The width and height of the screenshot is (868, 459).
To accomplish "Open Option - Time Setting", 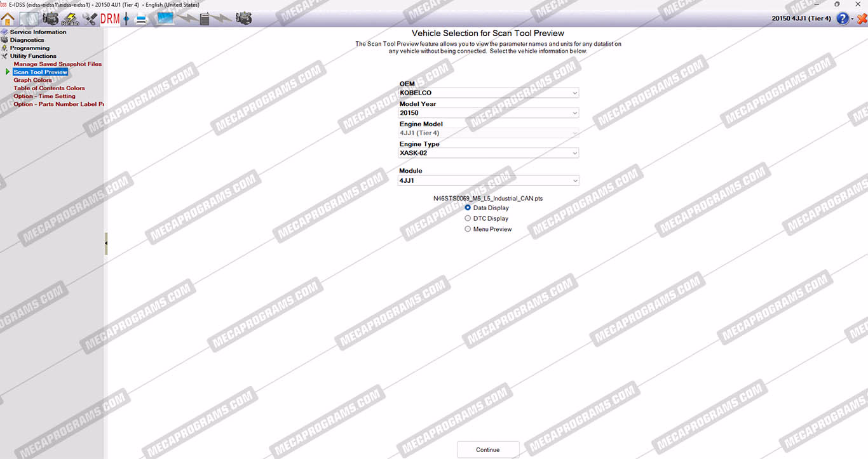I will click(x=44, y=96).
